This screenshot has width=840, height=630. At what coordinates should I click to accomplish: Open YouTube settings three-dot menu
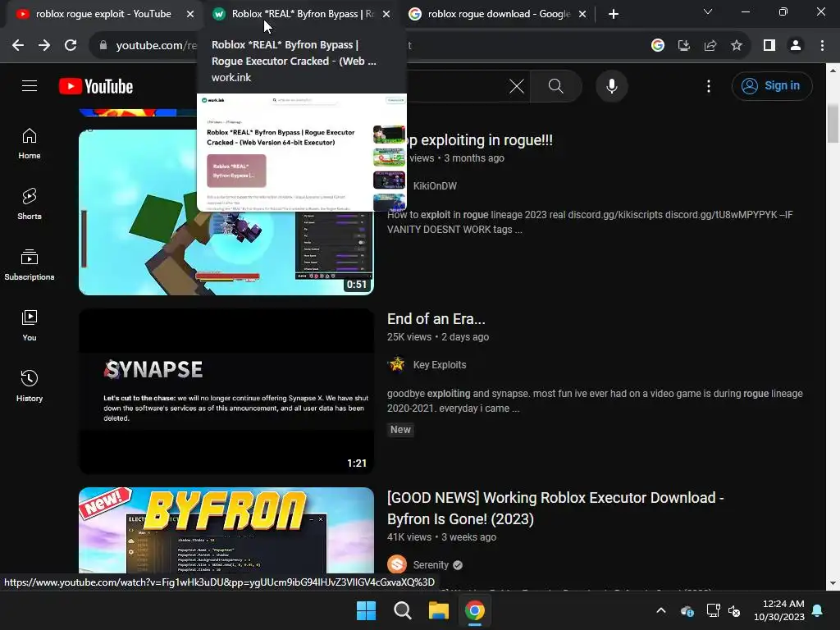(x=708, y=85)
